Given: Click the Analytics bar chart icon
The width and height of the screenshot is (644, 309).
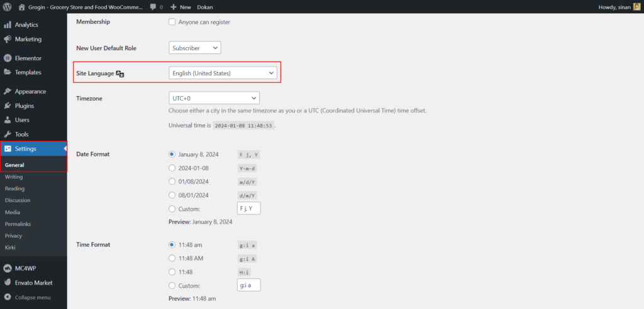Looking at the screenshot, I should coord(8,24).
